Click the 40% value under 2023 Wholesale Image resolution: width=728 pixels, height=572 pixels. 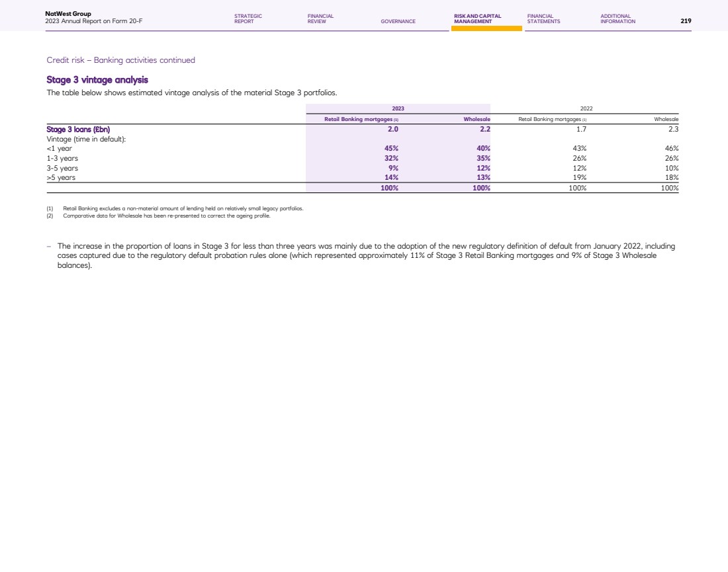click(482, 148)
